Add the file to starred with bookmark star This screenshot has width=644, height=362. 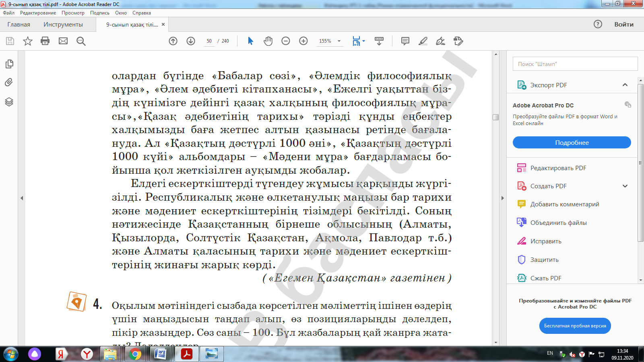tap(27, 41)
